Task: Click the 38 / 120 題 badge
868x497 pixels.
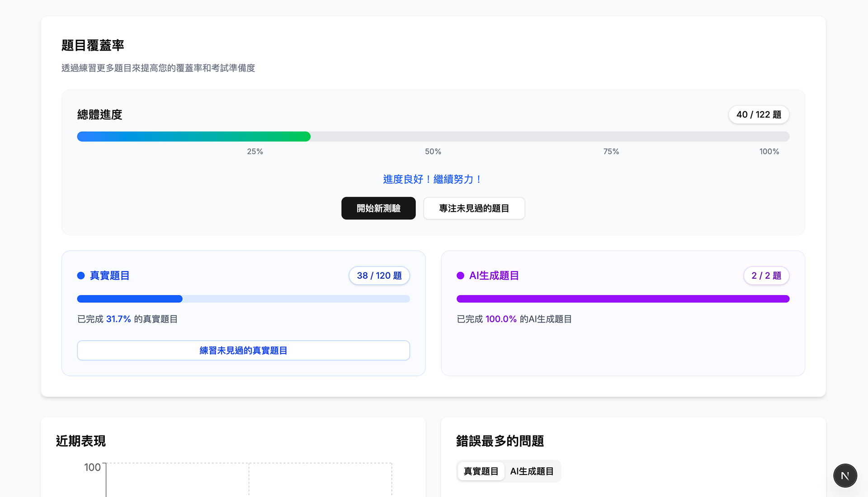Action: point(379,276)
